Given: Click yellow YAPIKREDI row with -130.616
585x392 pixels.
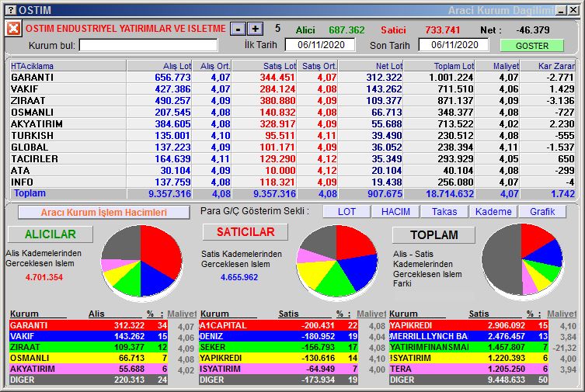Looking at the screenshot, I should 278,358.
